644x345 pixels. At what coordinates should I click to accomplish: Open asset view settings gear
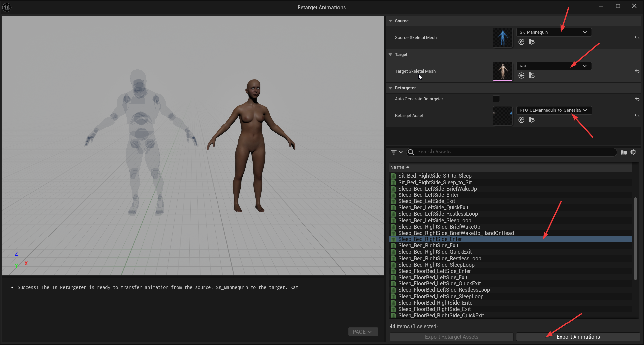633,152
